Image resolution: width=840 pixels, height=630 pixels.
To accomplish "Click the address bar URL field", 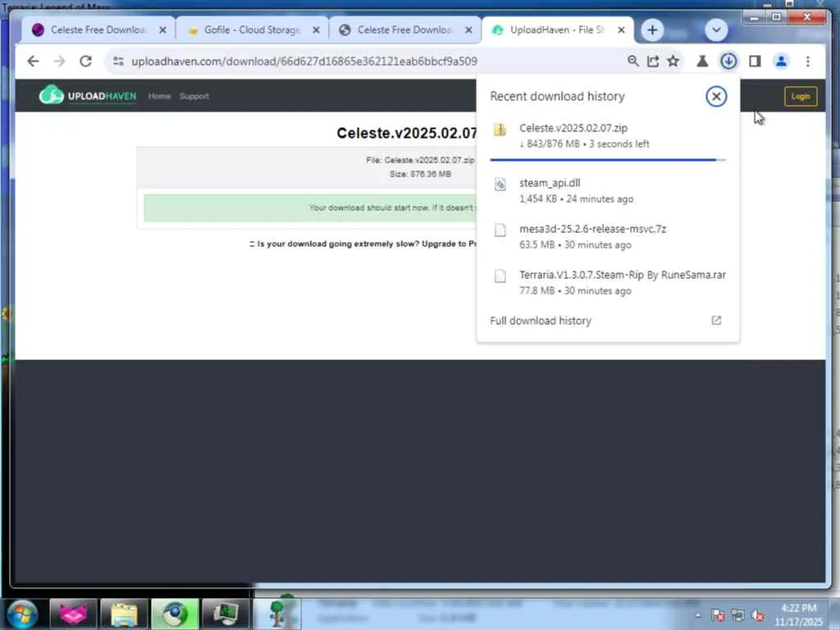I will coord(304,61).
